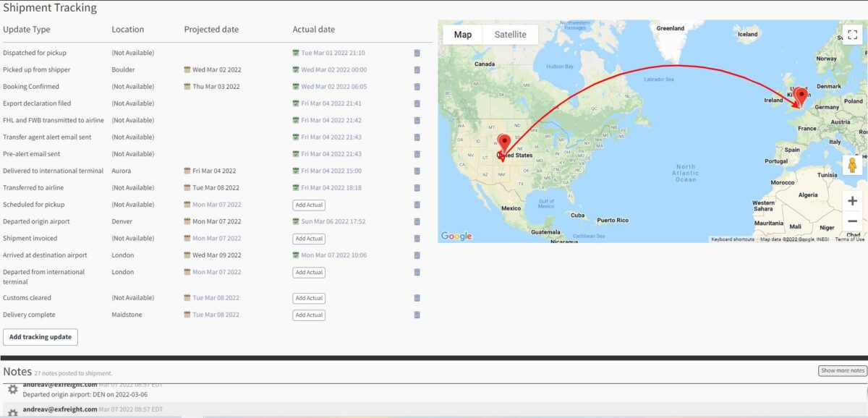Show more notes for the shipment
The image size is (868, 418).
click(x=842, y=370)
